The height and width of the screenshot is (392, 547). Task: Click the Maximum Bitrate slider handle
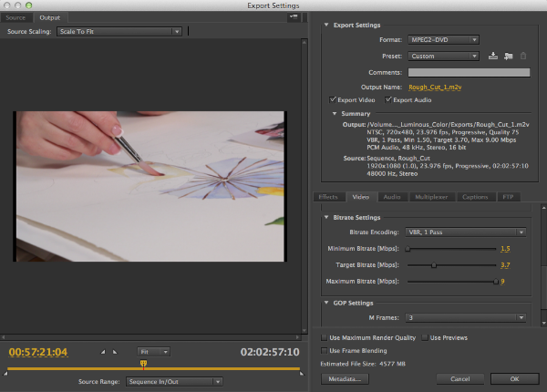[x=496, y=282]
